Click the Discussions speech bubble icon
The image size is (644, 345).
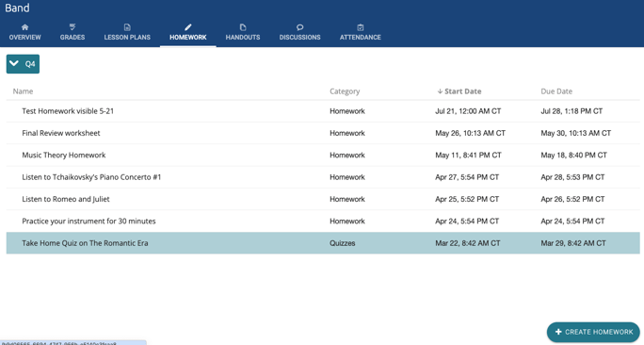[x=299, y=27]
